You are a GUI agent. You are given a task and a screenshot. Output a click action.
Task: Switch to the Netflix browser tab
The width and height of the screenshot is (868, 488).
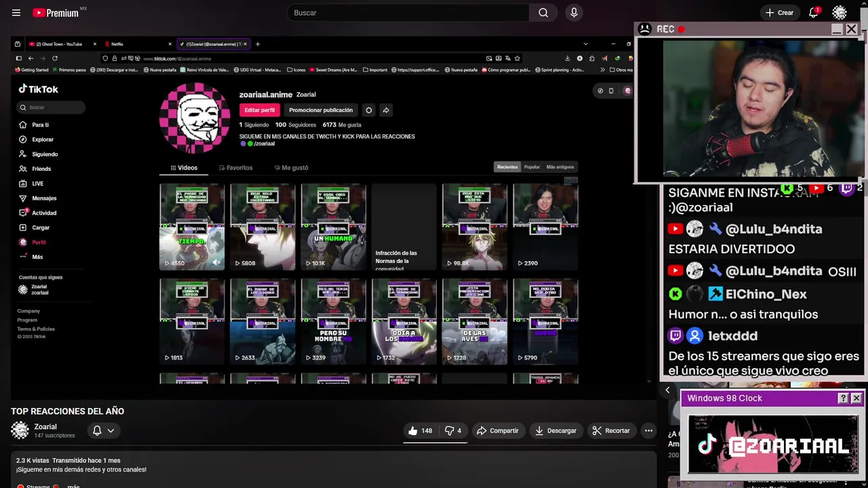click(139, 44)
